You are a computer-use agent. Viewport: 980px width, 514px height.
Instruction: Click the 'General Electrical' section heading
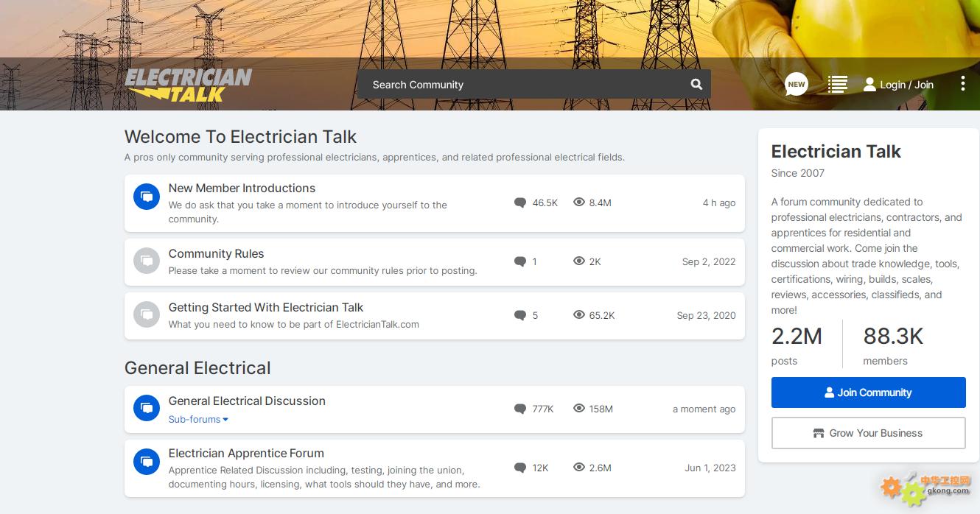coord(197,367)
